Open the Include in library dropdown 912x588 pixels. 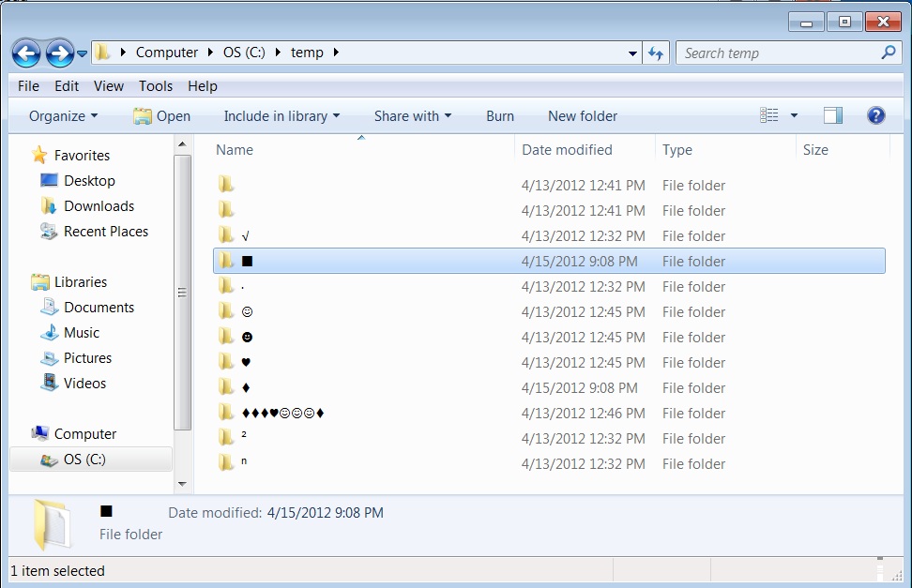(281, 116)
